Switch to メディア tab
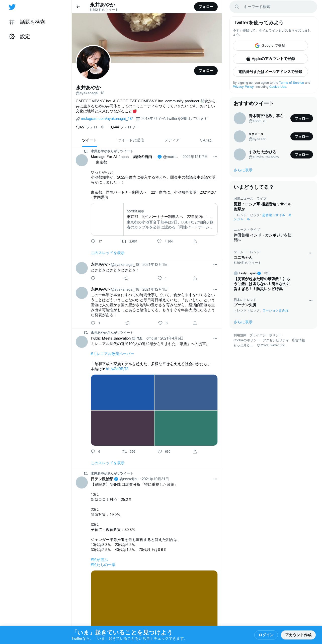The height and width of the screenshot is (644, 322). coord(172,140)
